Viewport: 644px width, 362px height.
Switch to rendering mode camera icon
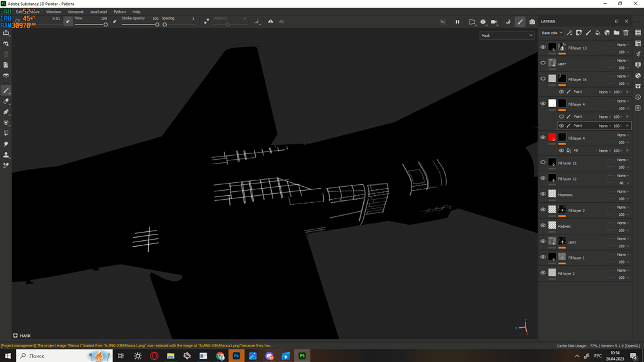[x=532, y=22]
